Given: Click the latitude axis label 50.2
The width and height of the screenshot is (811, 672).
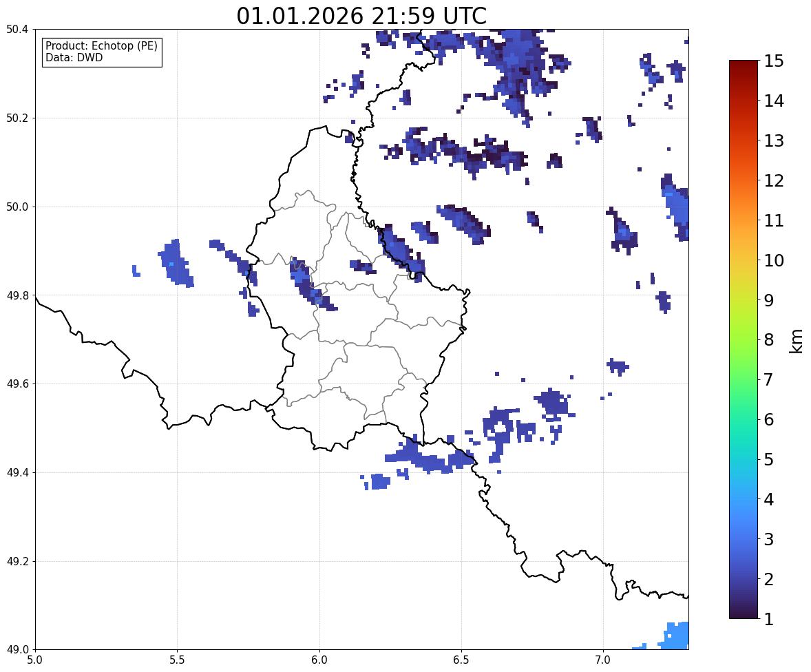Looking at the screenshot, I should point(18,118).
